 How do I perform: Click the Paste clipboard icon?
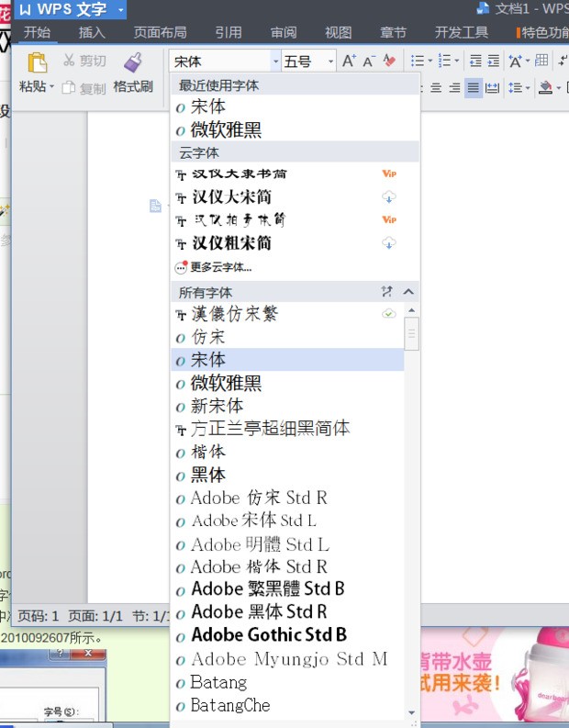click(37, 62)
